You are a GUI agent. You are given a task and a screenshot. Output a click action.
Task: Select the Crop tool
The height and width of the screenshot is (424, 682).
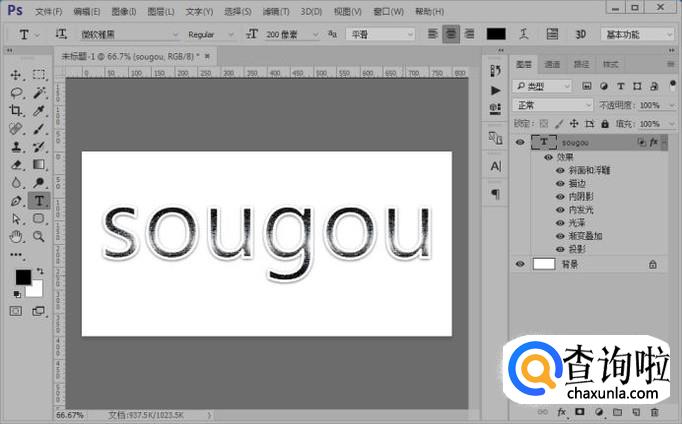pyautogui.click(x=16, y=111)
